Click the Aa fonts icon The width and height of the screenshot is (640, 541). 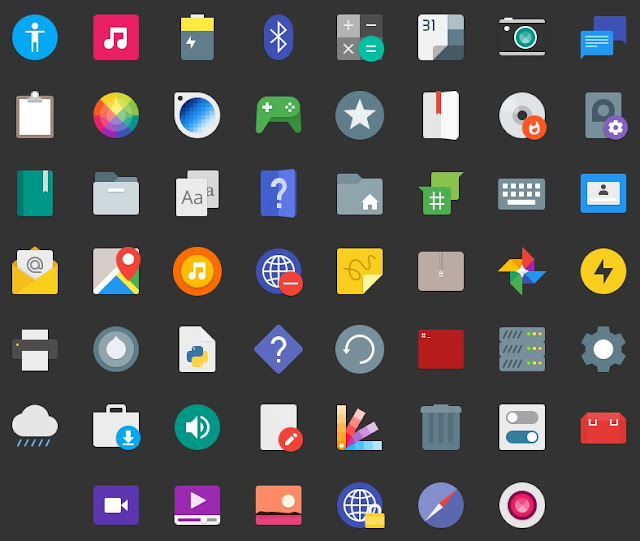point(197,193)
